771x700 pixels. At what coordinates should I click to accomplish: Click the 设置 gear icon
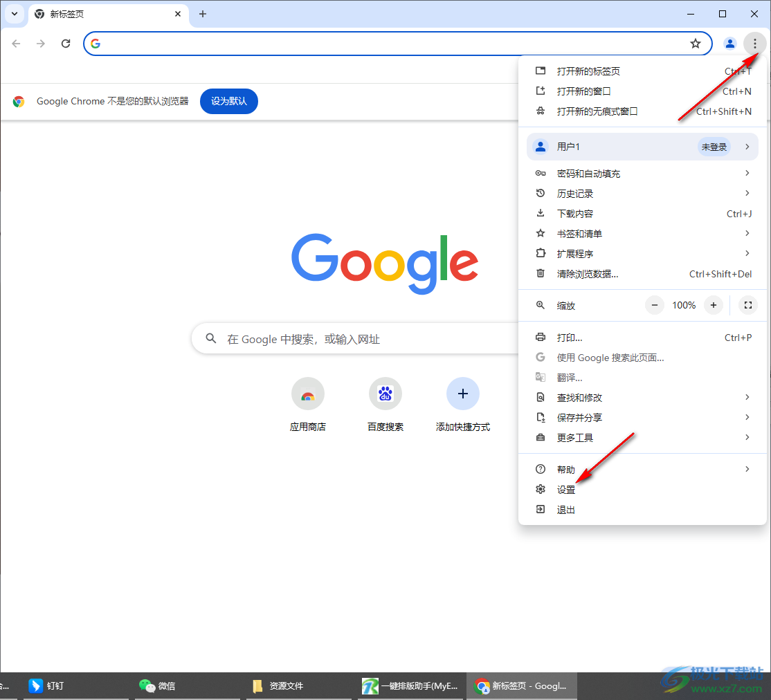click(x=541, y=489)
